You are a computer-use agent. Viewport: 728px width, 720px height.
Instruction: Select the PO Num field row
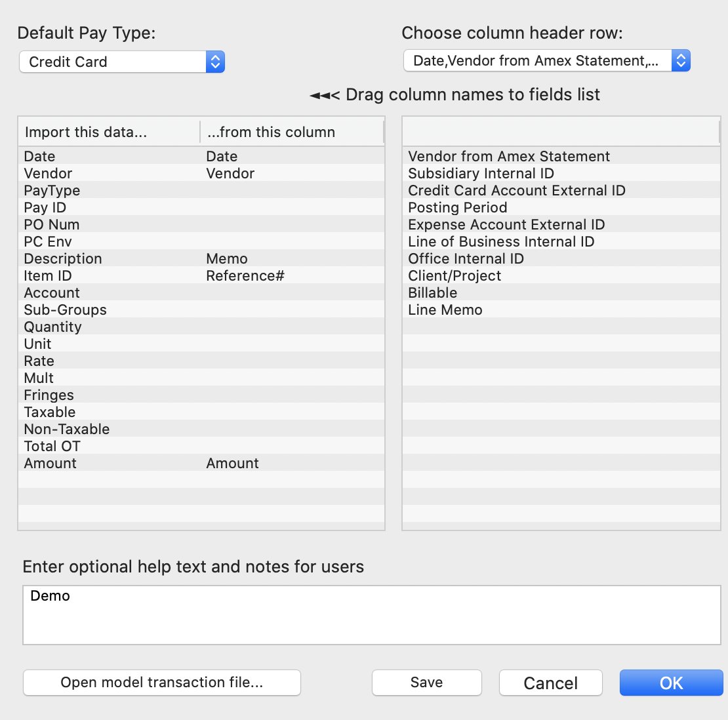coord(201,225)
